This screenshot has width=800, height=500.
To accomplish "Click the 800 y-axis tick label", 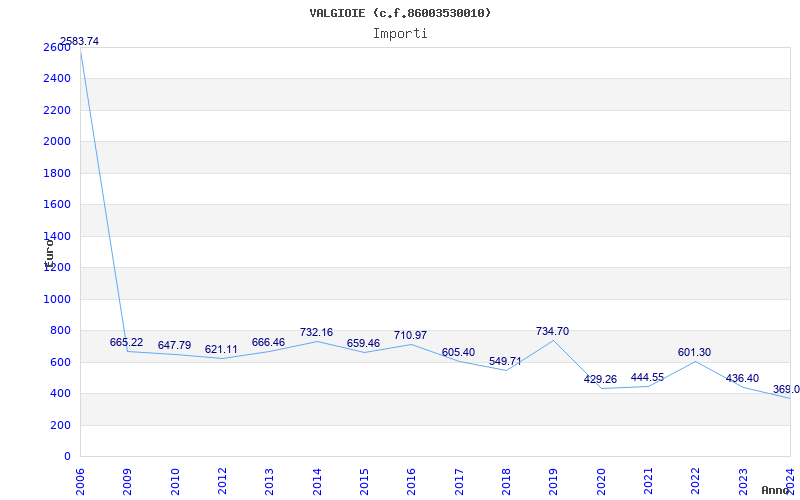I will [60, 331].
